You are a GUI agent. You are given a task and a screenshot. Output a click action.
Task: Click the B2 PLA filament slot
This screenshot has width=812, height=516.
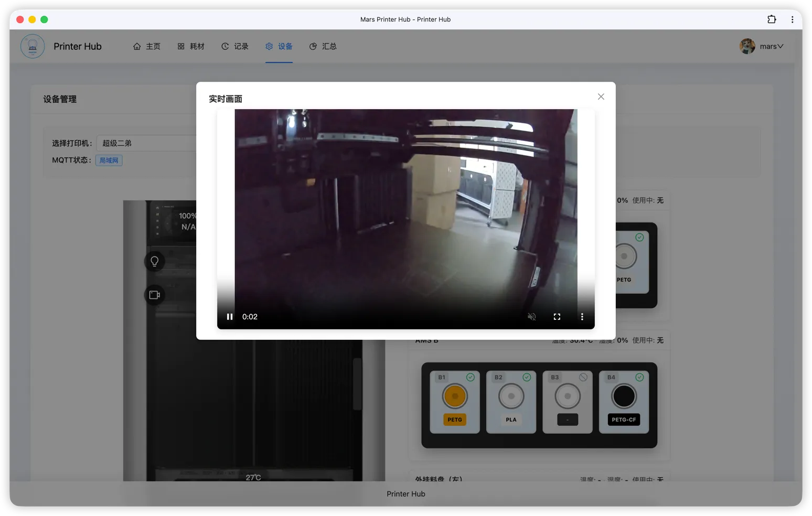coord(511,402)
